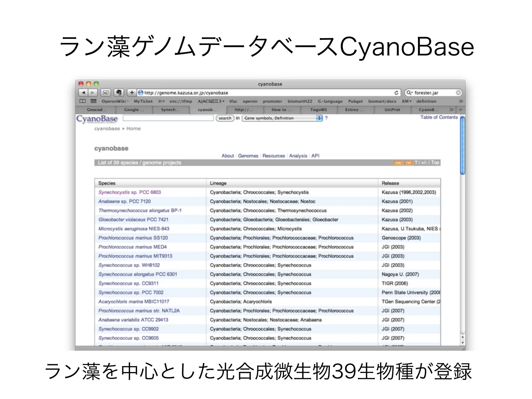Open Microcystis aeruginosa NIES-843
The width and height of the screenshot is (532, 399).
point(134,229)
